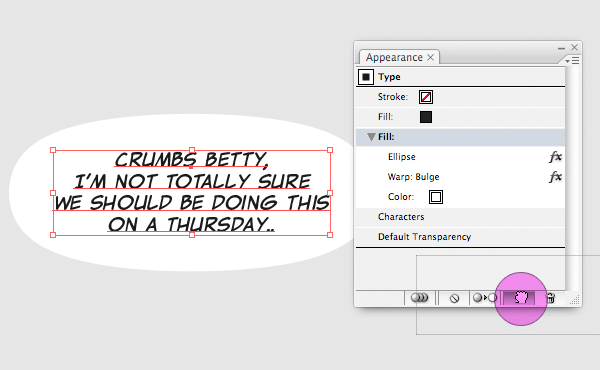Select the Characters row
This screenshot has height=370, width=600.
click(x=460, y=217)
